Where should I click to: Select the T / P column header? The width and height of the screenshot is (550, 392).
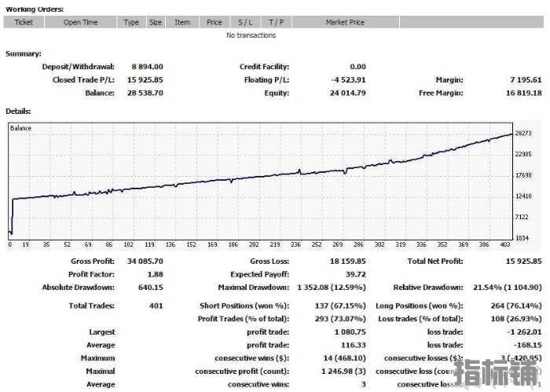276,22
